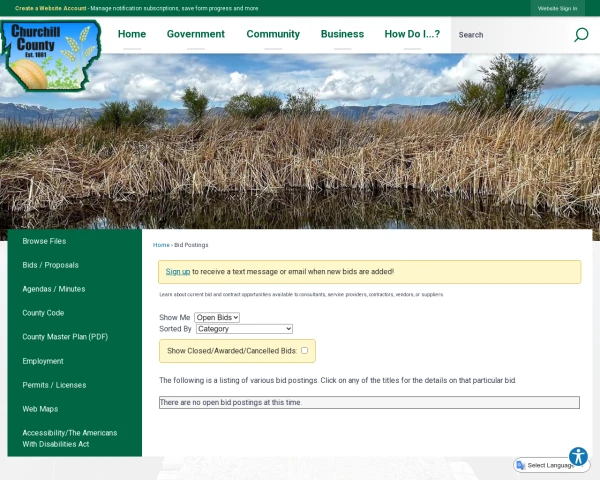Viewport: 600px width, 480px height.
Task: Select the Business menu item
Action: tap(342, 34)
